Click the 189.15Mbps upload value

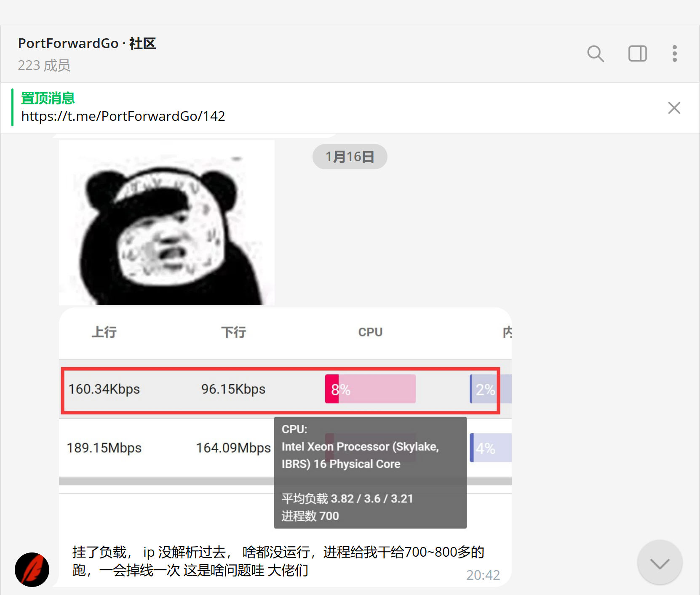tap(104, 448)
